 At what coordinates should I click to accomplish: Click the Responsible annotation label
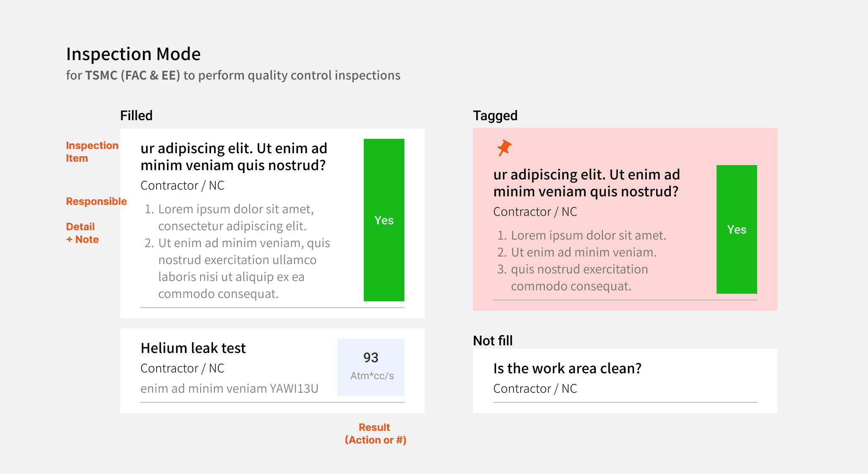coord(96,201)
